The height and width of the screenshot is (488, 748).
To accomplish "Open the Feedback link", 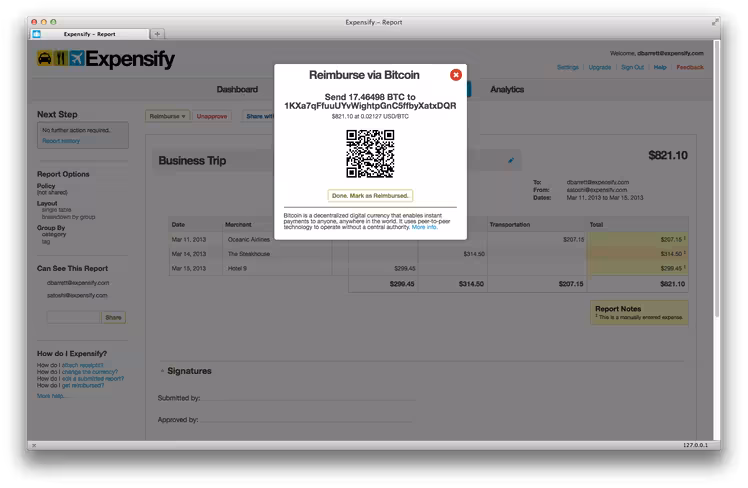I will [x=690, y=67].
